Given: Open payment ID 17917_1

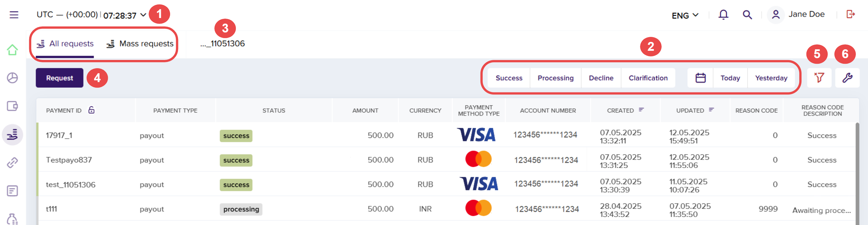Looking at the screenshot, I should [59, 135].
